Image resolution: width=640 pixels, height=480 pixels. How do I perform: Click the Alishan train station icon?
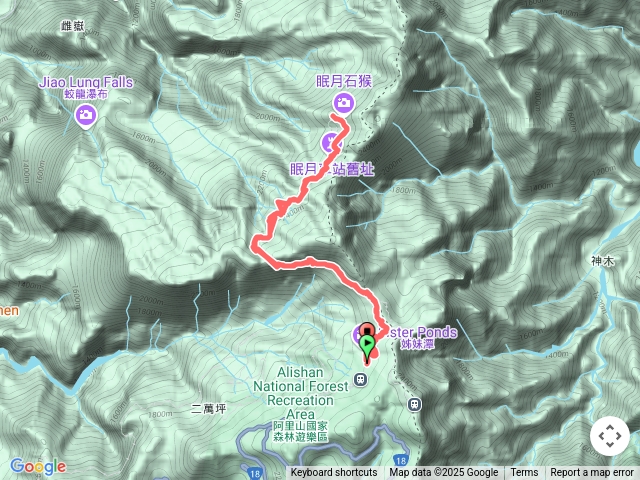pyautogui.click(x=360, y=379)
